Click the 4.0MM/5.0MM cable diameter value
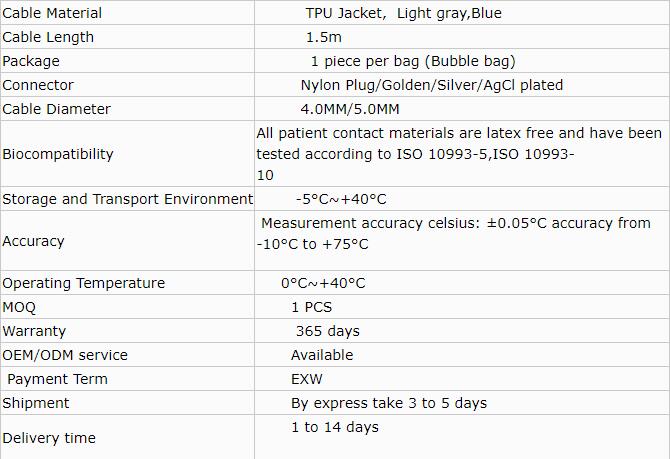 tap(349, 109)
